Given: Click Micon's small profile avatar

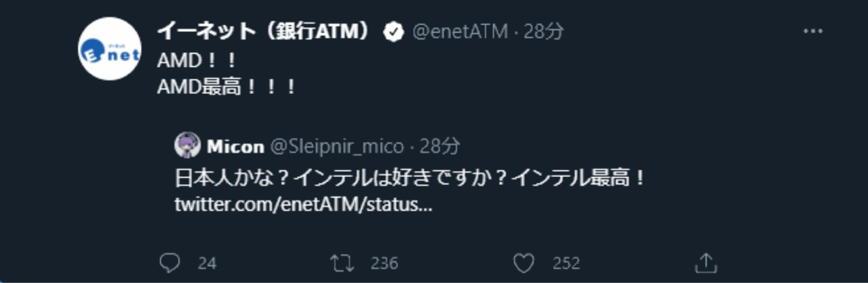Looking at the screenshot, I should [187, 146].
